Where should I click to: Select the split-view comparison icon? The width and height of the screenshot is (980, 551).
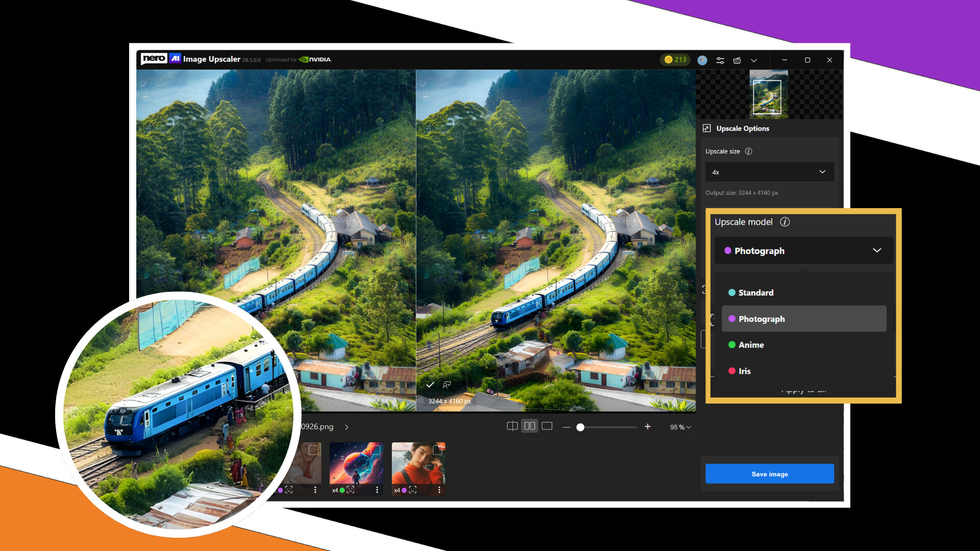pyautogui.click(x=512, y=425)
